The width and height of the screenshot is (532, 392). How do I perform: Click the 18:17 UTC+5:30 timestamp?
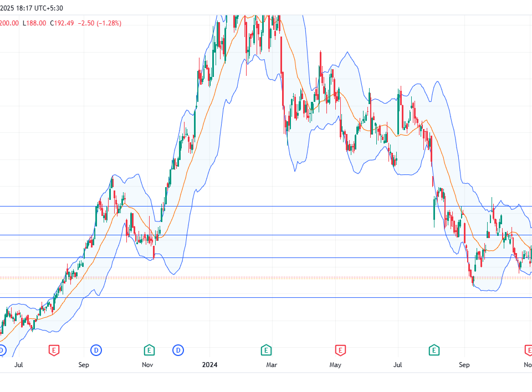39,8
